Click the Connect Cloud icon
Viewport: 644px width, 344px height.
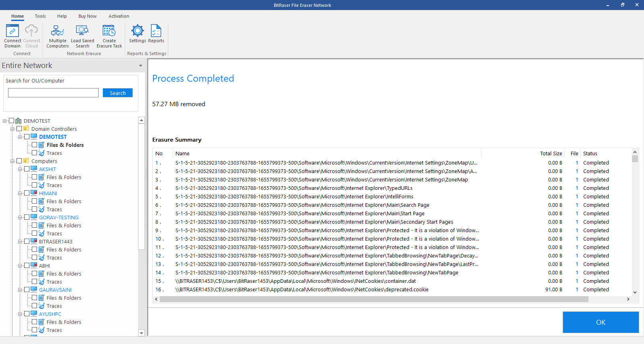(31, 31)
